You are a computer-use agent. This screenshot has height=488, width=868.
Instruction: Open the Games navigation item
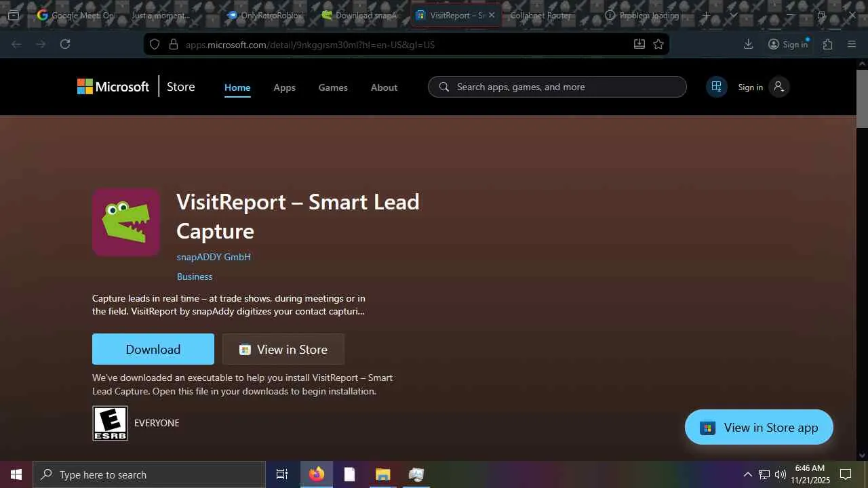(x=333, y=87)
